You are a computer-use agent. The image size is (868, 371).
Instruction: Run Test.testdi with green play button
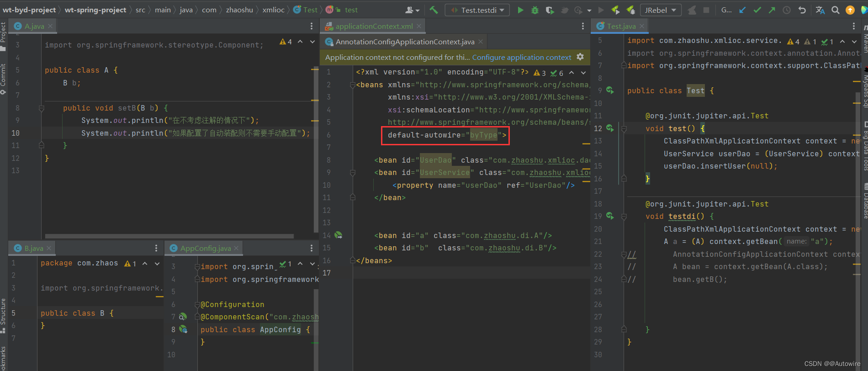pos(520,10)
